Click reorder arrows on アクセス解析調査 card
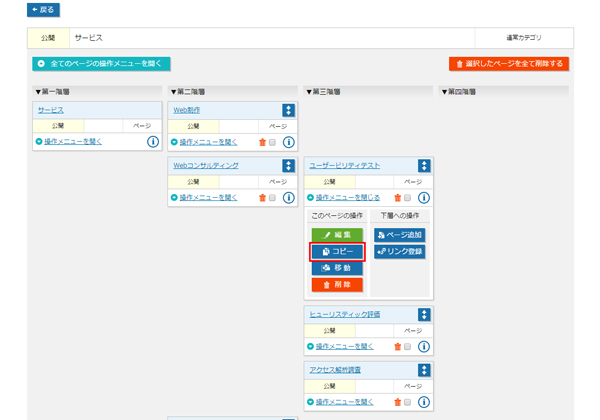The height and width of the screenshot is (420, 600). [x=424, y=370]
